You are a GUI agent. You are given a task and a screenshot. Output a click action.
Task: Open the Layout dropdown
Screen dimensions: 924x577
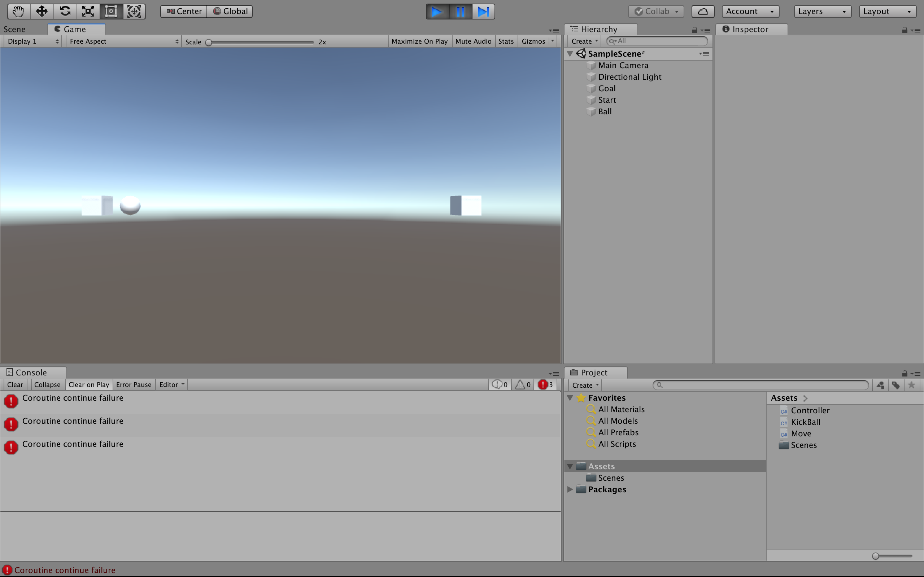887,11
